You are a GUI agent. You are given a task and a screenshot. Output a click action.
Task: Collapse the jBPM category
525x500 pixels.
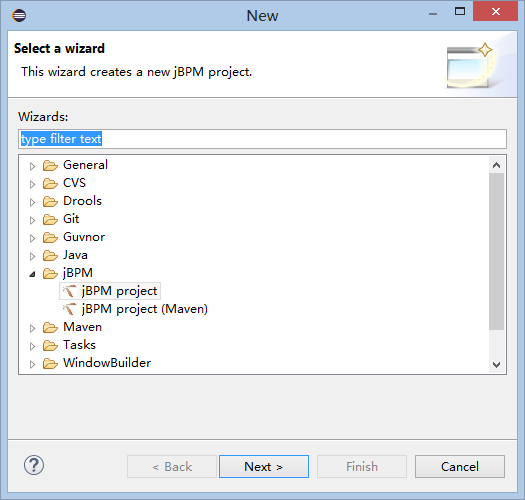click(32, 274)
